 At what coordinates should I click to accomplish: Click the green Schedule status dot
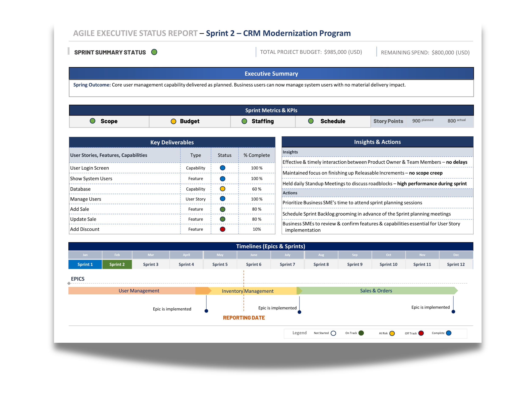pyautogui.click(x=311, y=121)
